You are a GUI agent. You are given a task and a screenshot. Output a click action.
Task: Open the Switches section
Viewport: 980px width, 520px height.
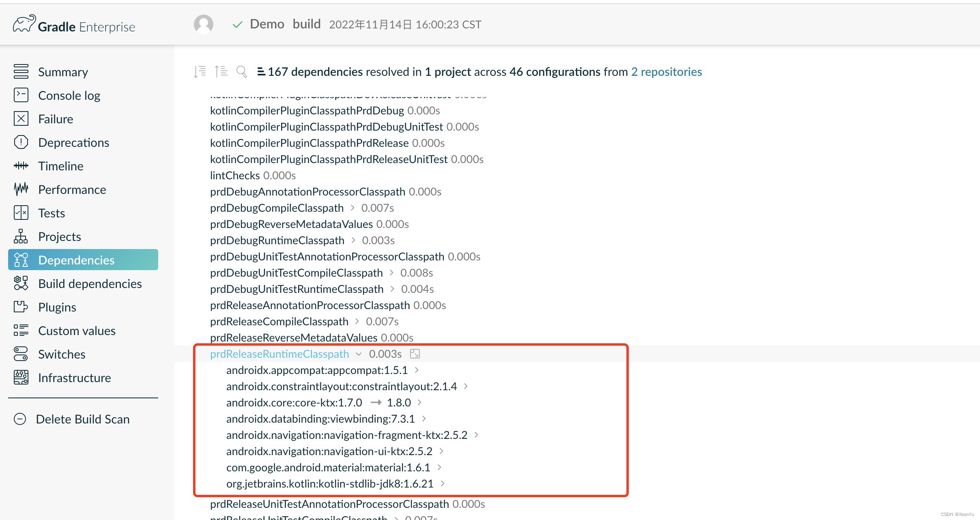(62, 354)
